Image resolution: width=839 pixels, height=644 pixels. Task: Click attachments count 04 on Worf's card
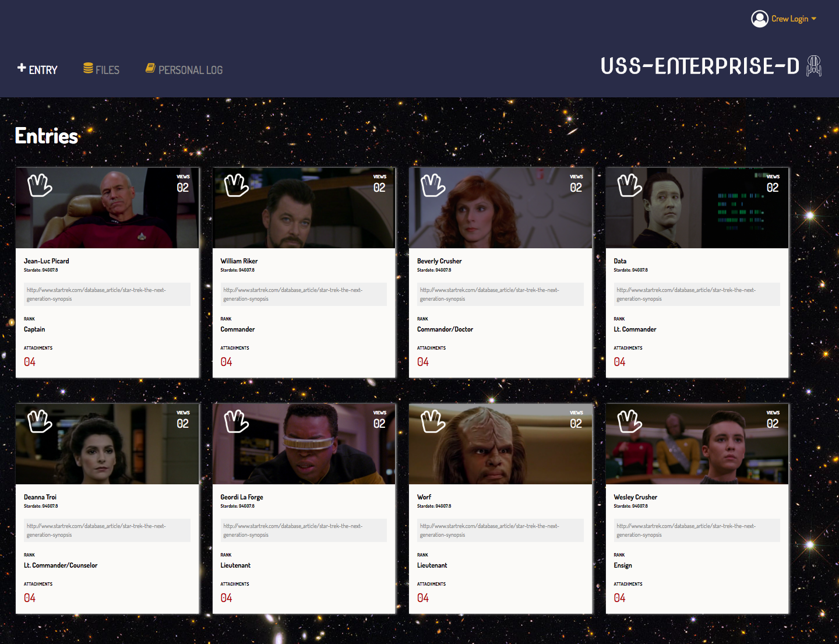[423, 598]
